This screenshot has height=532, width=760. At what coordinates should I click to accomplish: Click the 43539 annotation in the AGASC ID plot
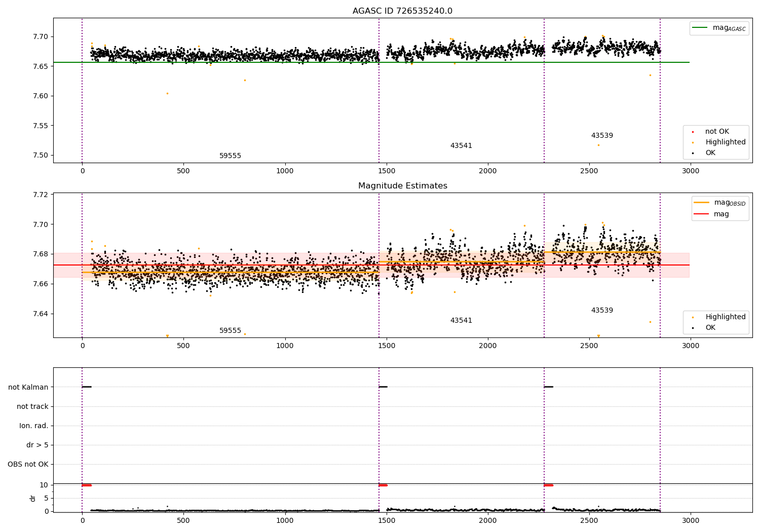point(602,136)
